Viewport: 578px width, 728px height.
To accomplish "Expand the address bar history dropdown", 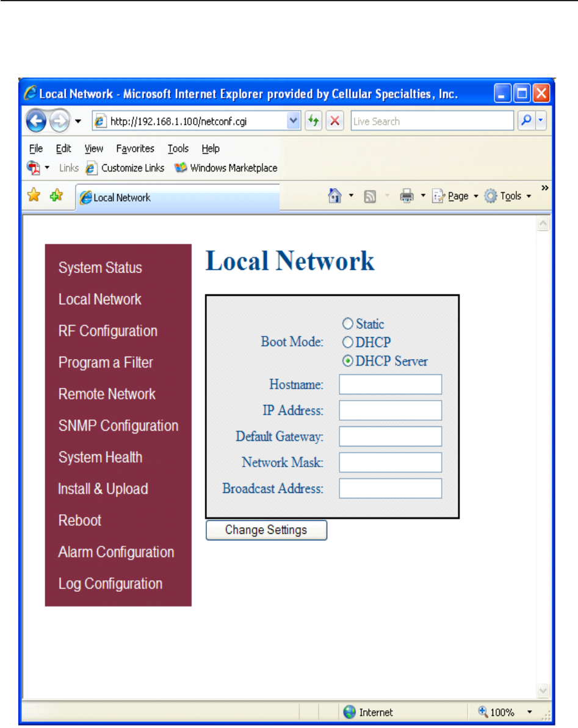I will coord(293,121).
